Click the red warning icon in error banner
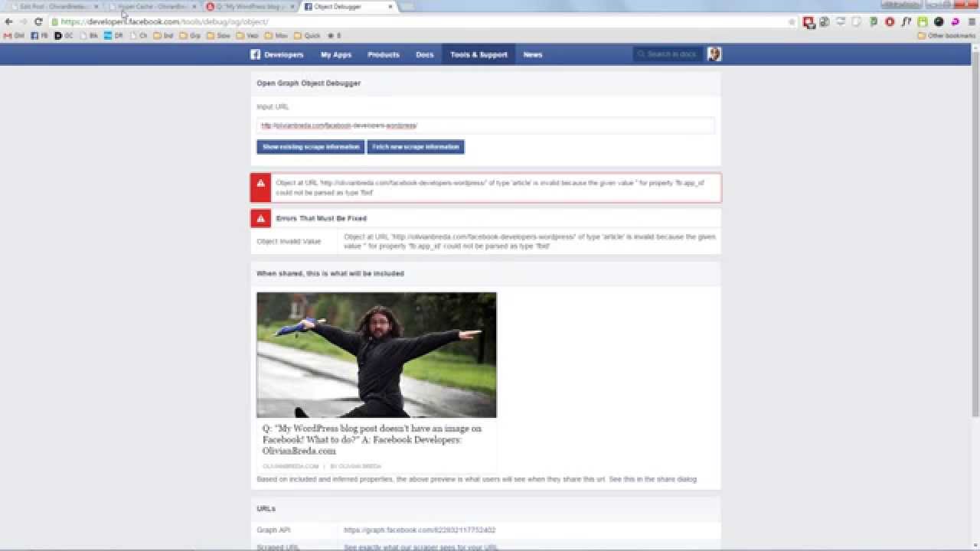This screenshot has height=551, width=980. point(260,187)
